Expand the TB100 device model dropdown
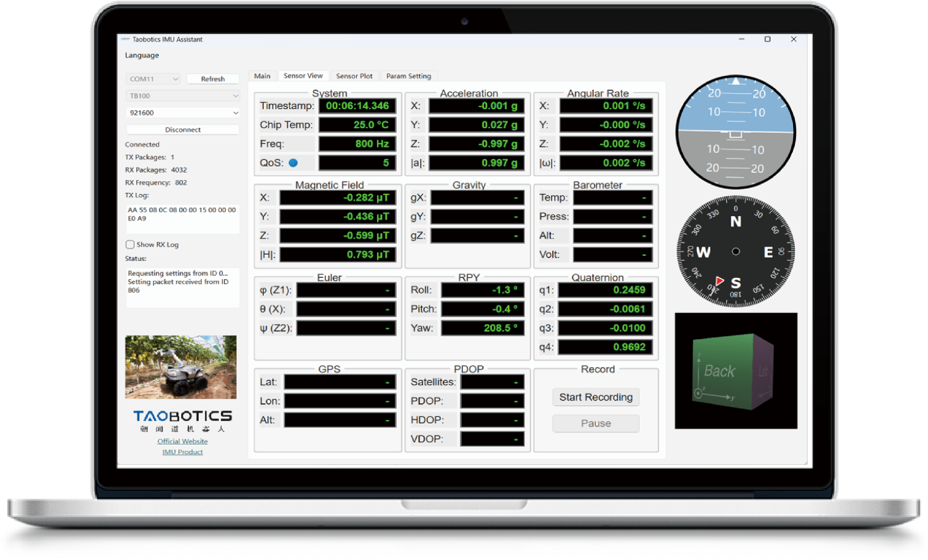Viewport: 928px width, 560px height. point(183,96)
